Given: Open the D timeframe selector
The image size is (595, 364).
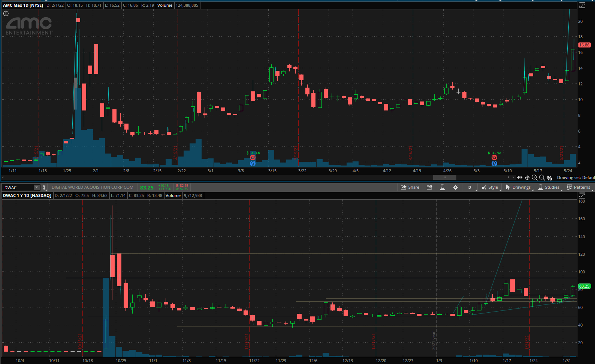Looking at the screenshot, I should [469, 187].
